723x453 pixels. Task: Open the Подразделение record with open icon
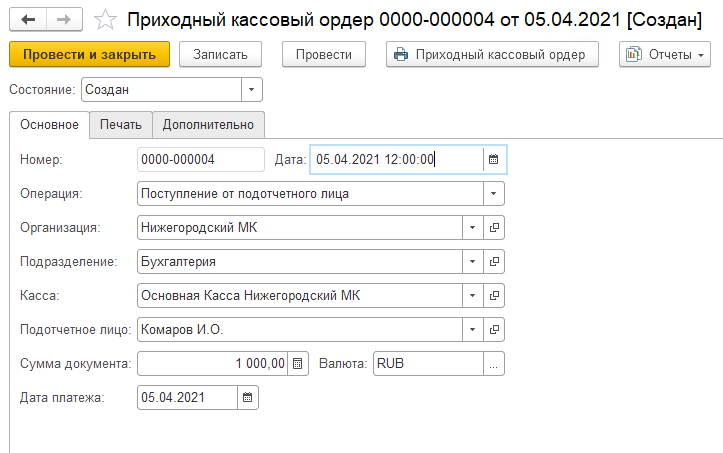click(494, 262)
